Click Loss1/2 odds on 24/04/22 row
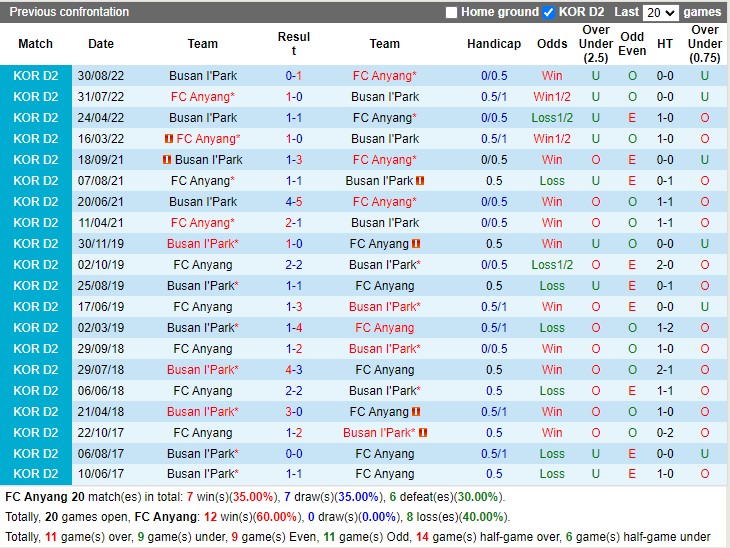The image size is (730, 548). 552,118
